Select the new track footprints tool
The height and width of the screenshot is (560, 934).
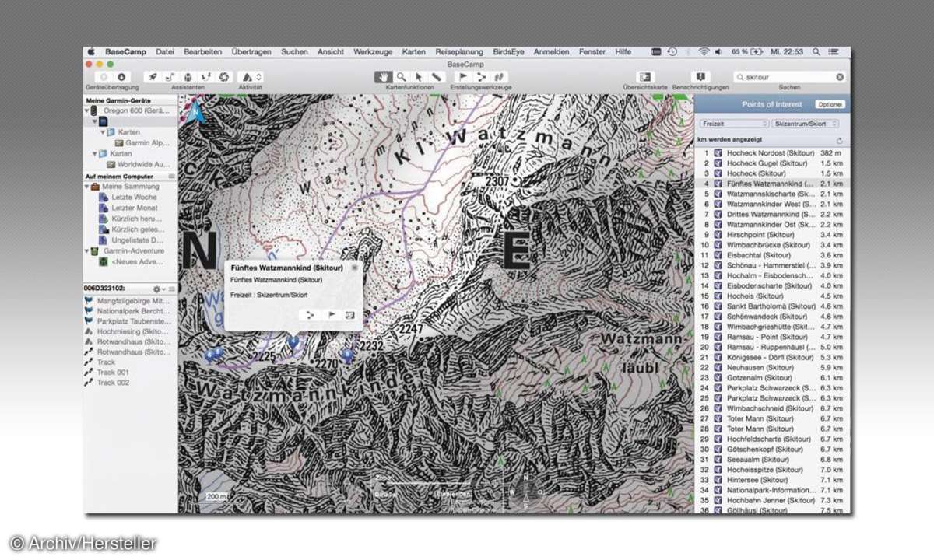pyautogui.click(x=499, y=77)
